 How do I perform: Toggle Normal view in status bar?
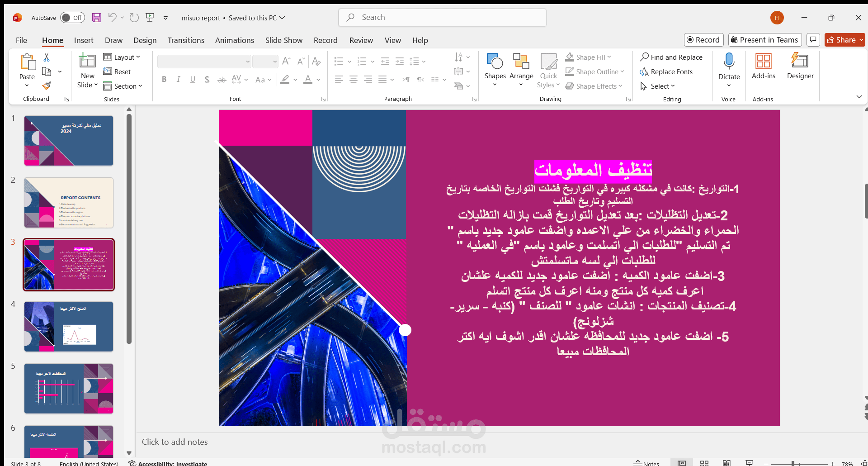click(682, 463)
